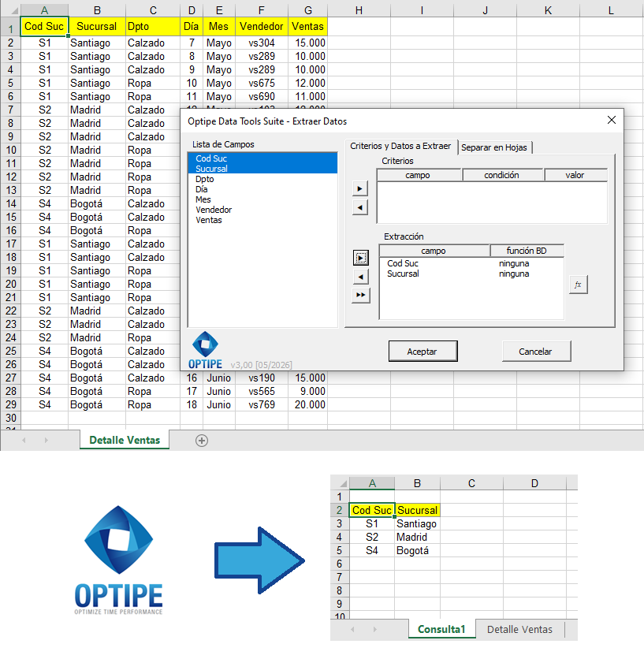Click the empty Criterios list box
644x670 pixels.
coord(492,202)
